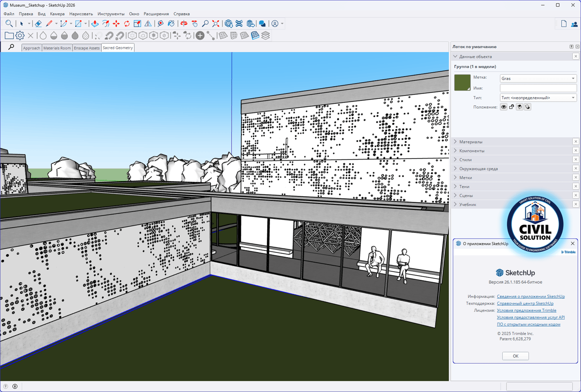Click the folder icon in the second toolbar
Image resolution: width=581 pixels, height=392 pixels.
(9, 36)
